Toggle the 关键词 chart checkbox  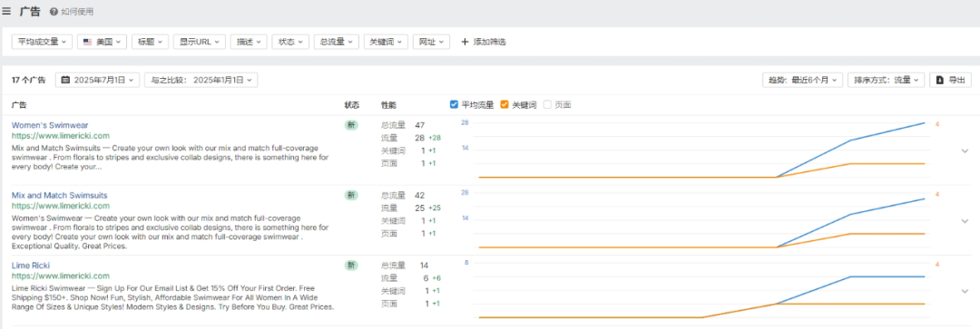point(505,105)
